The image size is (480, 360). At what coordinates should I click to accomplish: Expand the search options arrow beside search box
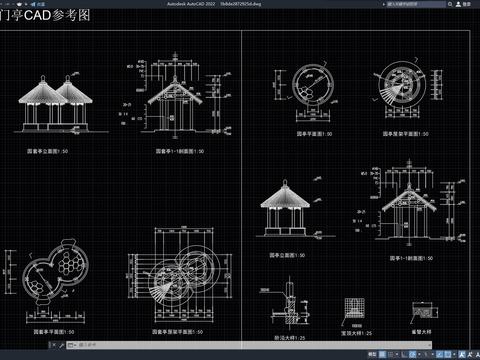click(x=384, y=4)
